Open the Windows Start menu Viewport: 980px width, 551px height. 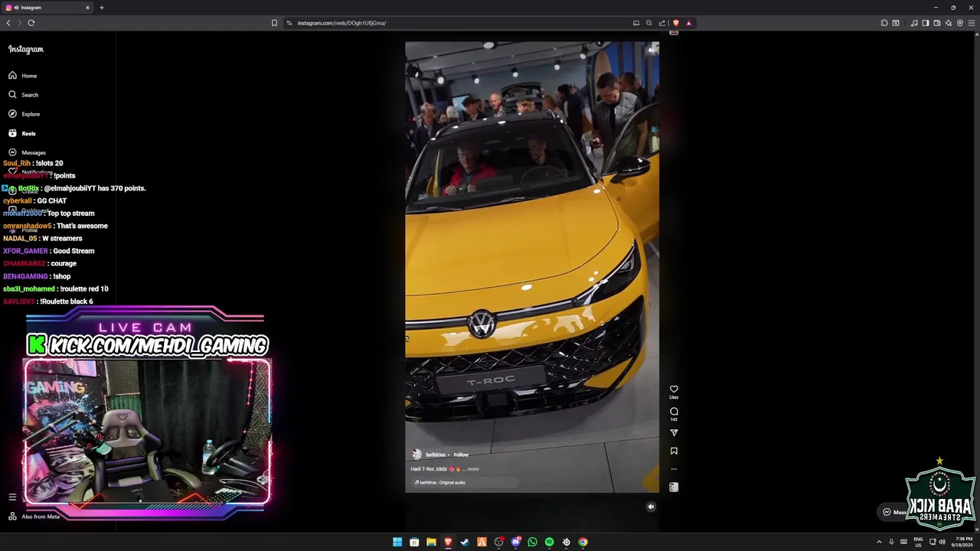tap(397, 542)
